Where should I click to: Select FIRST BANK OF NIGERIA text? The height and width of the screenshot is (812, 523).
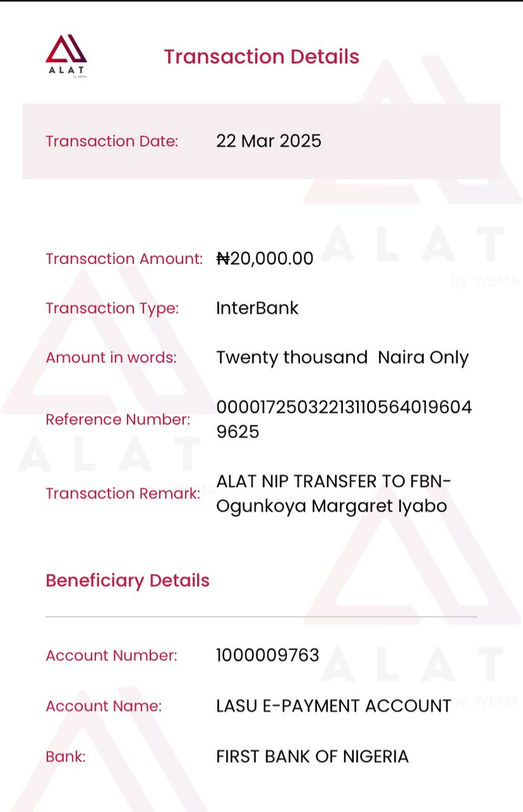[x=313, y=756]
